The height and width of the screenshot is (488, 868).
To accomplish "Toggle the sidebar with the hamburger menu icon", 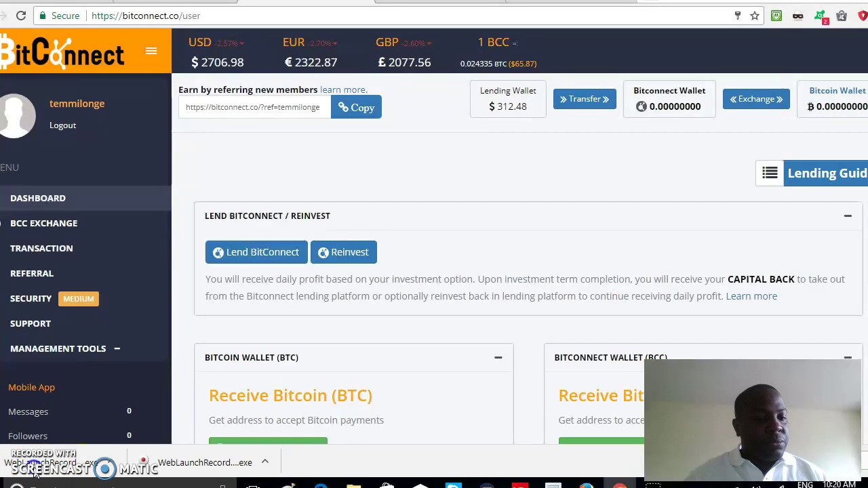I will click(x=151, y=51).
